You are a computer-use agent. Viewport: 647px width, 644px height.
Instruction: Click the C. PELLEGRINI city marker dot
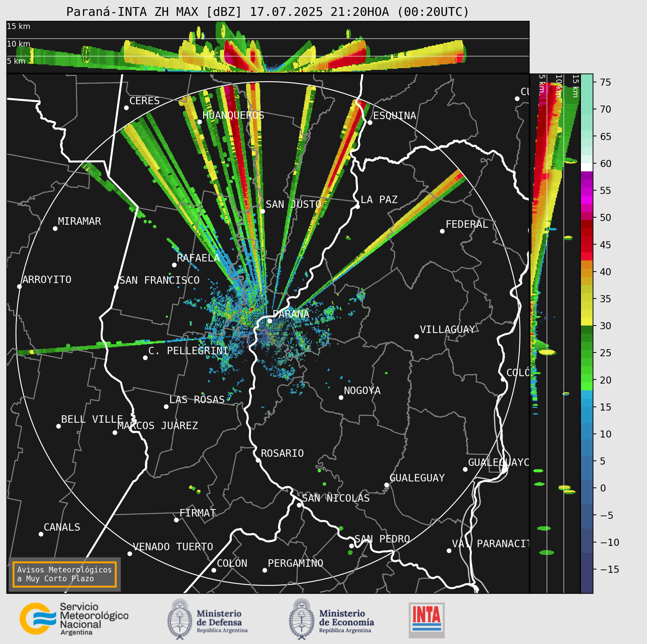[x=145, y=358]
